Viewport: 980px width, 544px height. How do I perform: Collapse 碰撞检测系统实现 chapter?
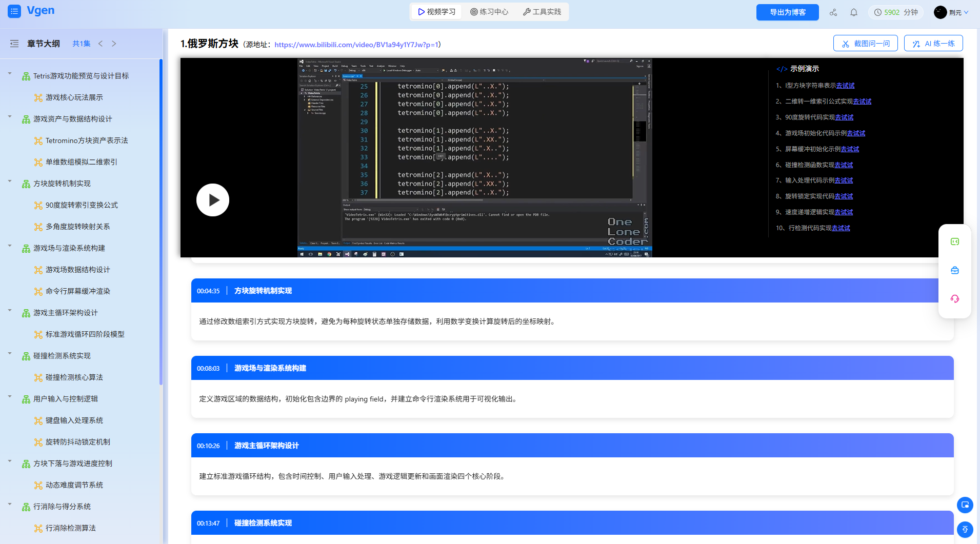point(10,354)
